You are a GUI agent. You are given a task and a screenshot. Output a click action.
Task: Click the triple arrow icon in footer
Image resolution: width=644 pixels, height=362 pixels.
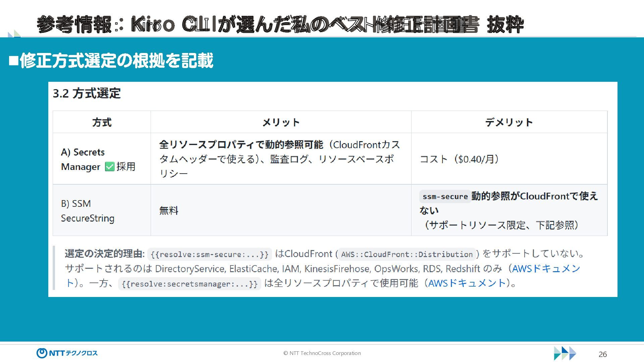pos(565,353)
